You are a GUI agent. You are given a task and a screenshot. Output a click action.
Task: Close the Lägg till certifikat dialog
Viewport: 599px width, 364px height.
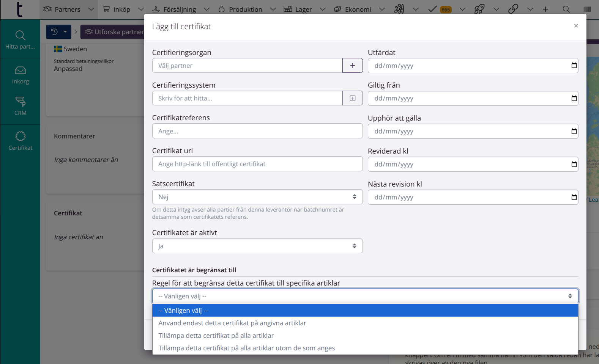(576, 26)
